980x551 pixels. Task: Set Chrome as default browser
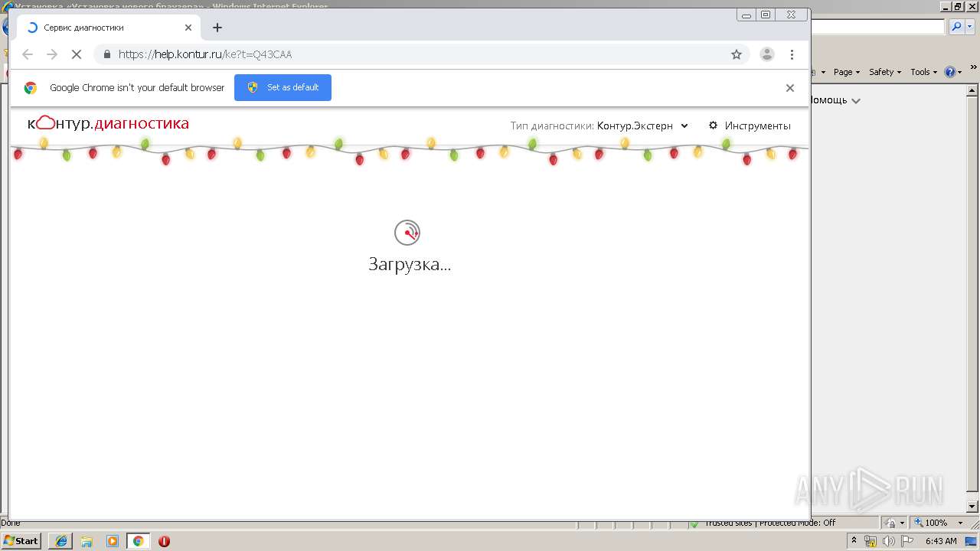click(x=283, y=87)
